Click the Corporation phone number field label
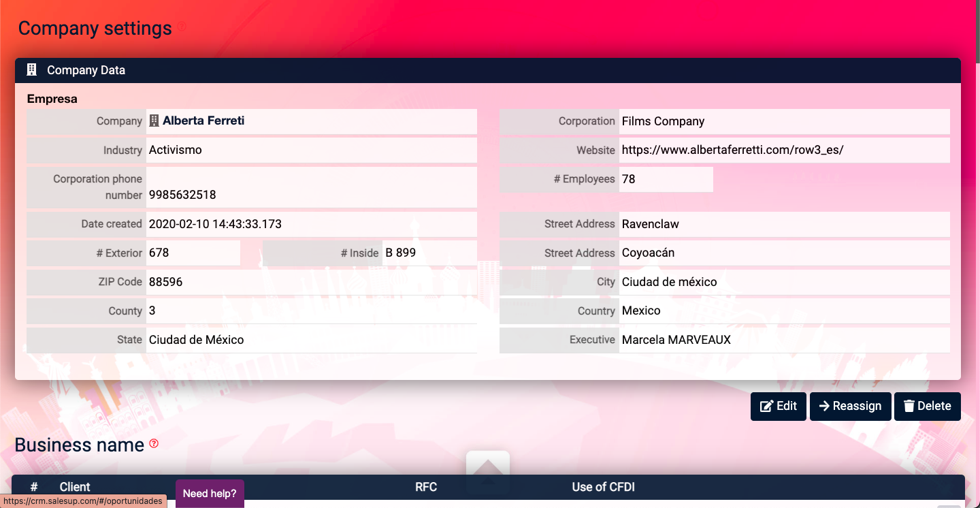The height and width of the screenshot is (508, 980). coord(98,187)
